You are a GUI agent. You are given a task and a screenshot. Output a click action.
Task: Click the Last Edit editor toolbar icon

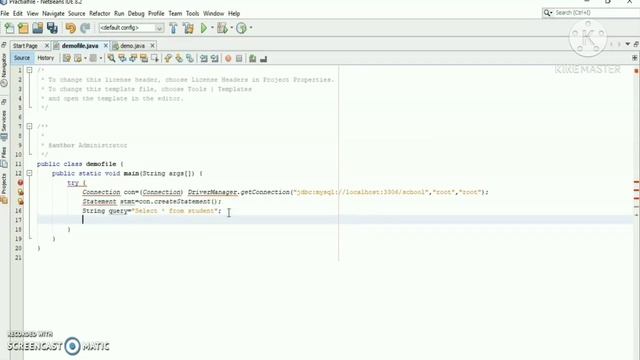[x=67, y=59]
